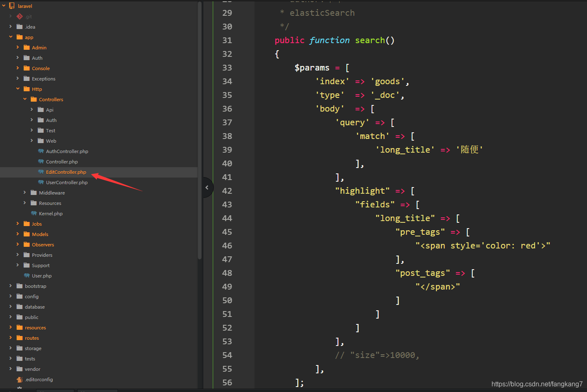The image size is (587, 392).
Task: Open Kernel.php in the tree
Action: tap(51, 214)
